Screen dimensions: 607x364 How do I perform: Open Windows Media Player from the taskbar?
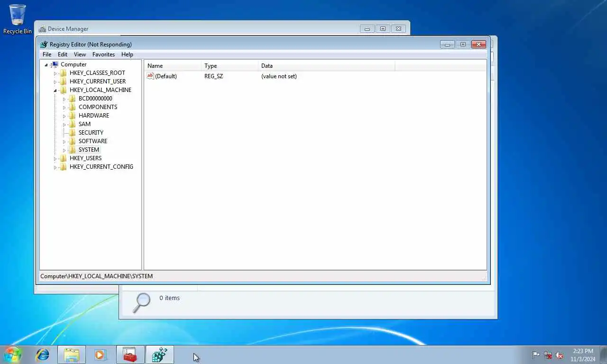tap(101, 355)
